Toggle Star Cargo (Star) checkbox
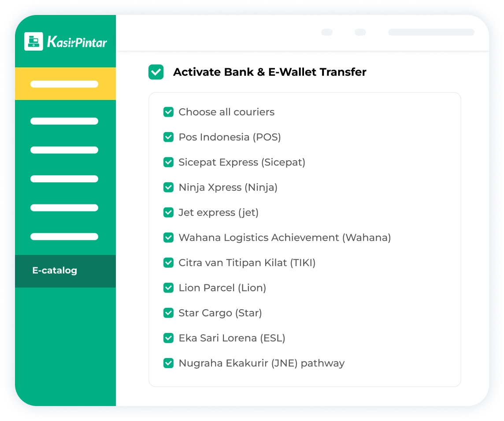This screenshot has width=504, height=421. [x=168, y=313]
